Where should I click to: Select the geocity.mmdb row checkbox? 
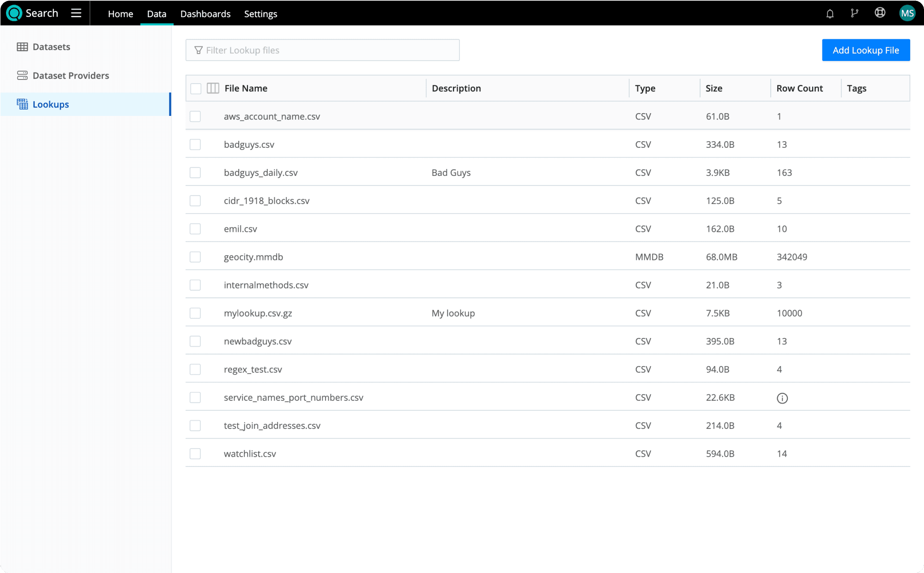pos(195,257)
